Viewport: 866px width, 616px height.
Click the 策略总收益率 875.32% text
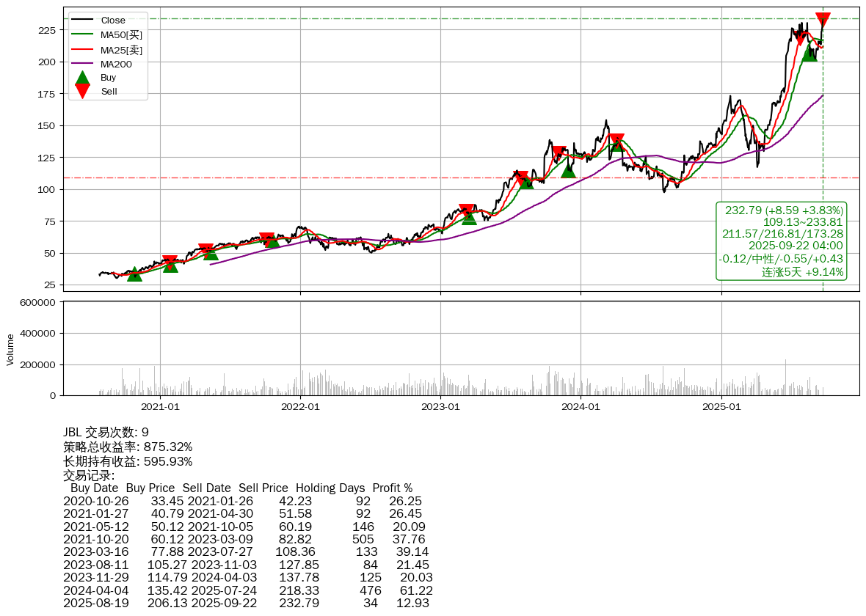click(x=128, y=447)
